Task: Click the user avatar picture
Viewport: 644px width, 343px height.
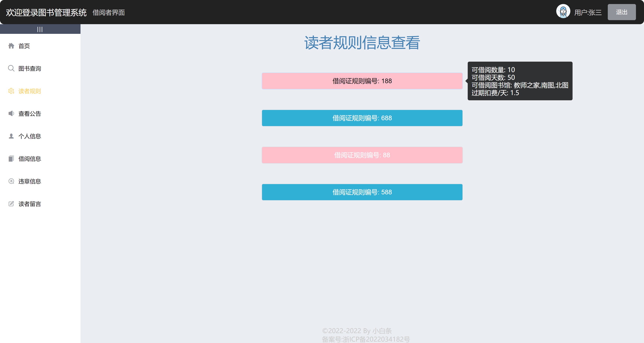Action: click(563, 11)
